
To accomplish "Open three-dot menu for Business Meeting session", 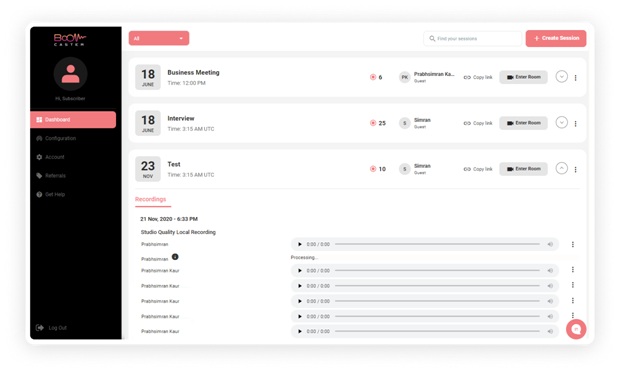I will [576, 78].
